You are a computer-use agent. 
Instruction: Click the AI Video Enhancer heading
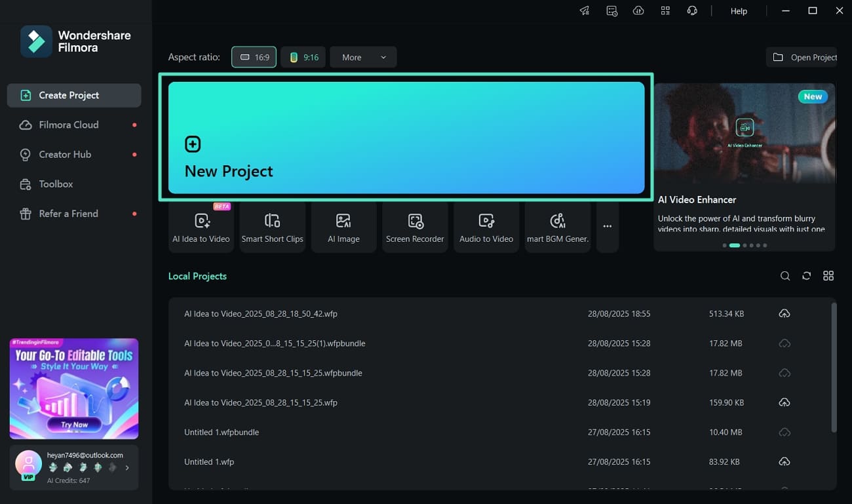(x=697, y=199)
